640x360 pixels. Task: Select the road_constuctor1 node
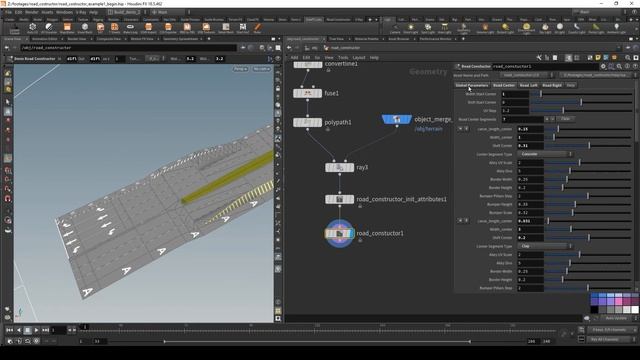click(x=340, y=233)
